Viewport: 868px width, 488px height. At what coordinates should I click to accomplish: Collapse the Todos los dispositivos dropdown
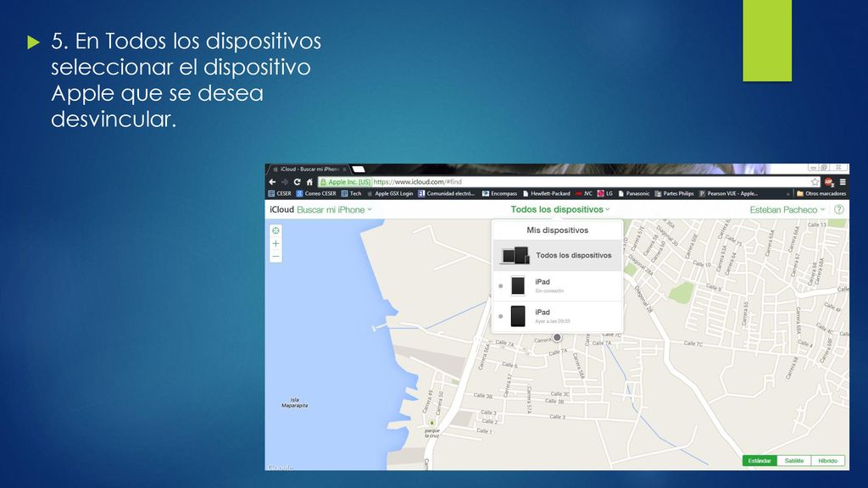(559, 209)
